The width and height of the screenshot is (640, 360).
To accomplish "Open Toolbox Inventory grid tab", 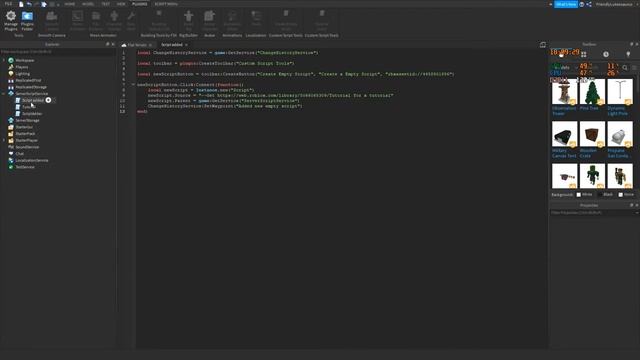I will click(x=584, y=54).
